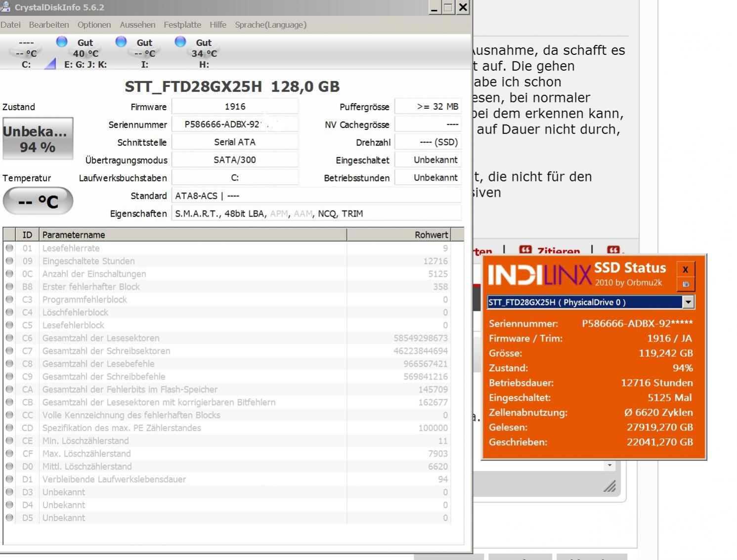Viewport: 737px width, 560px height.
Task: Click Zellenabnutzung value Ø 6620 Zyklen
Action: (x=658, y=412)
